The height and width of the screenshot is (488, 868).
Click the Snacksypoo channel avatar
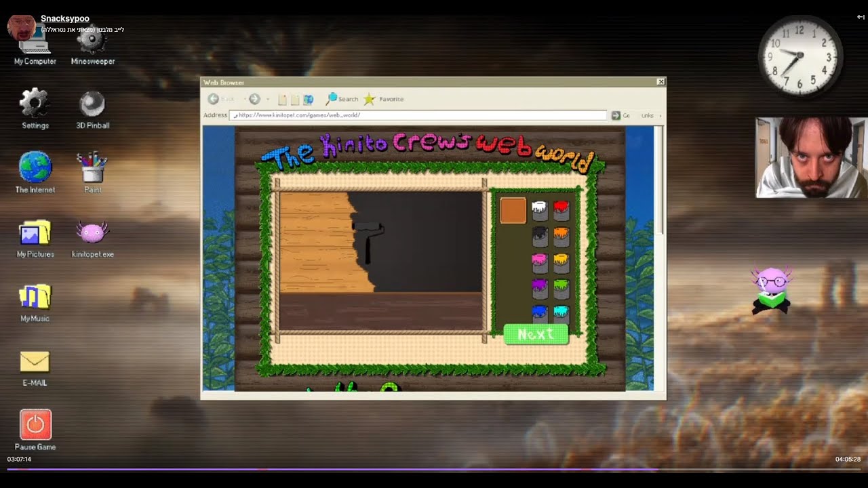pyautogui.click(x=21, y=26)
